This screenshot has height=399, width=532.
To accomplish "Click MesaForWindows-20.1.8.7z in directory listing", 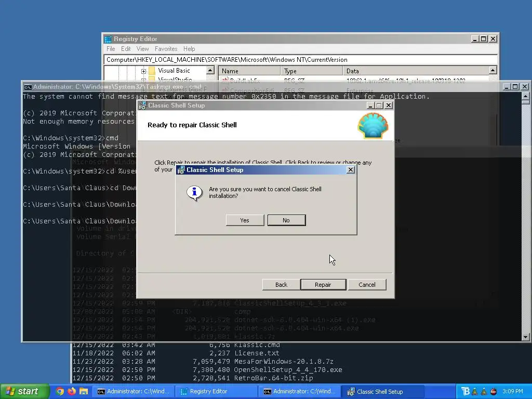I will click(x=284, y=362).
